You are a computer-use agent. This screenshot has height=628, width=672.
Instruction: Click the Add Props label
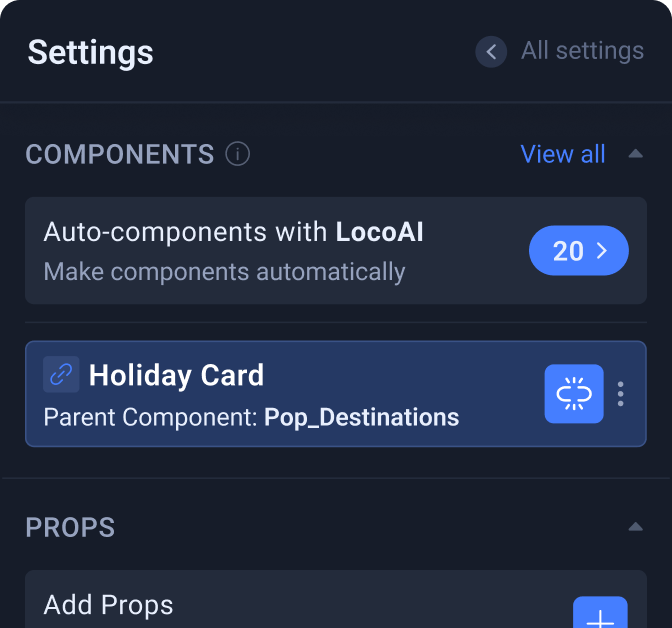[108, 605]
